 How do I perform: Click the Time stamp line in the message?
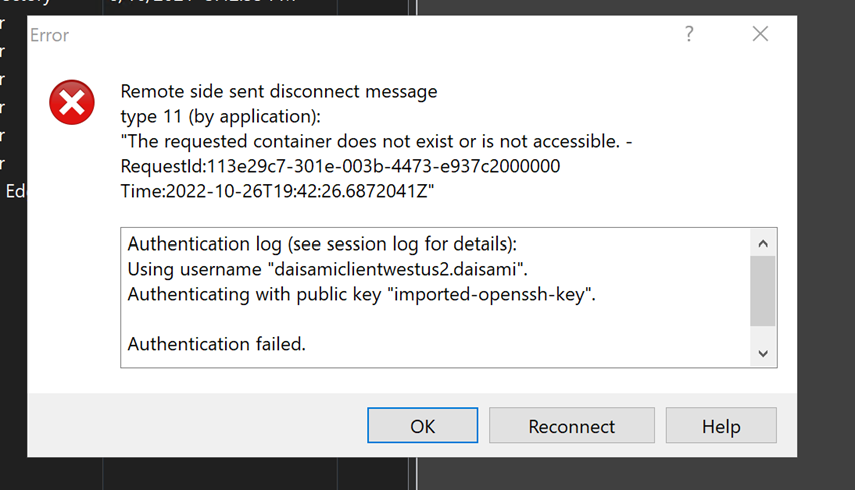pyautogui.click(x=278, y=191)
